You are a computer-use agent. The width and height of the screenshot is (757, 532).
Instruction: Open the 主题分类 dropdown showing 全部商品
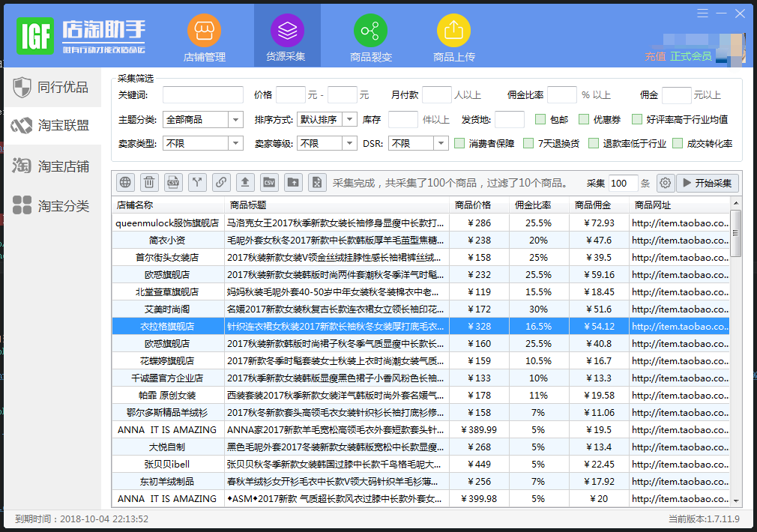pyautogui.click(x=203, y=119)
